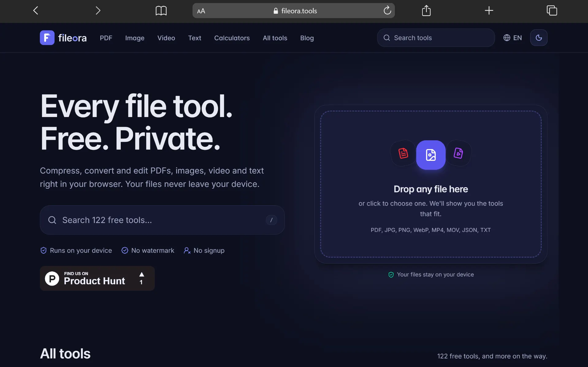
Task: Open the Text menu in the navbar
Action: coord(195,38)
